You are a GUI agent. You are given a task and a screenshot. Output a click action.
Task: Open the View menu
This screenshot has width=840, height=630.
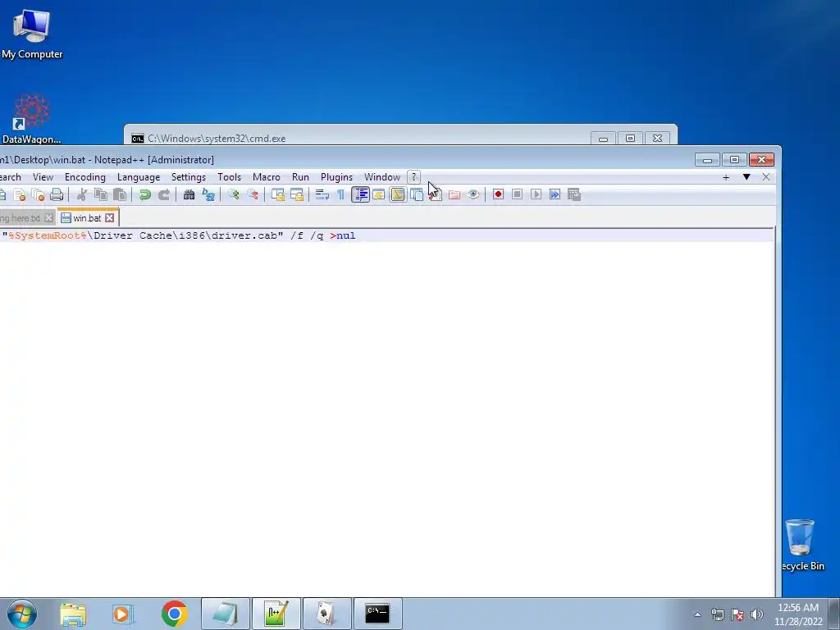pos(43,177)
